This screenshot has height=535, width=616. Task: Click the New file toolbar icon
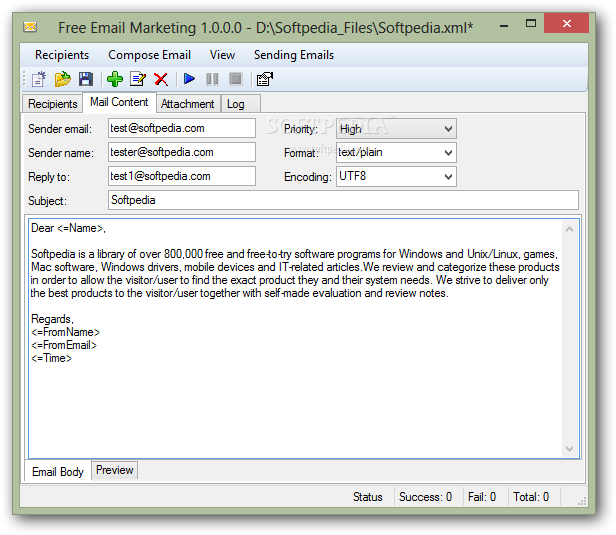(x=38, y=79)
